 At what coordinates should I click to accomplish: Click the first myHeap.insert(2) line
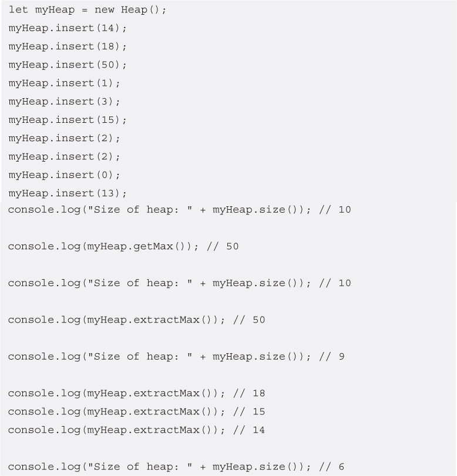[65, 138]
